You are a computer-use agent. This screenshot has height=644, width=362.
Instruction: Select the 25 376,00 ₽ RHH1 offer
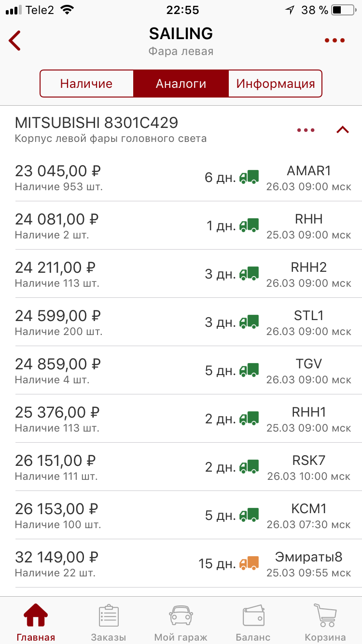181,419
